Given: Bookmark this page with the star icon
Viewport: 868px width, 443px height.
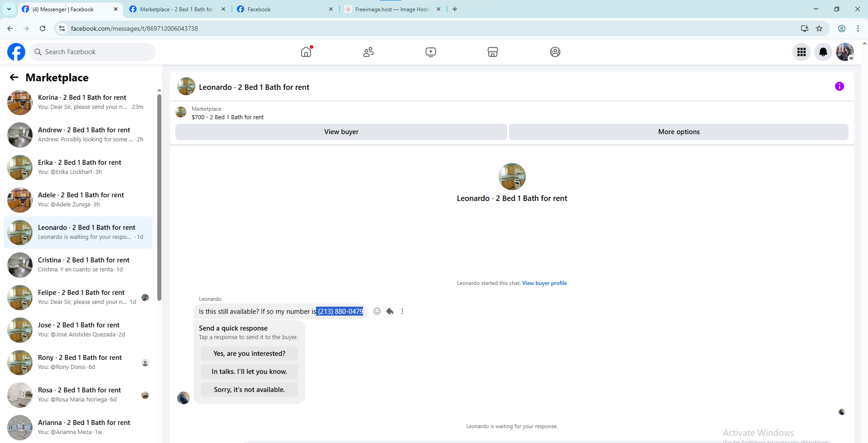Looking at the screenshot, I should click(x=819, y=28).
